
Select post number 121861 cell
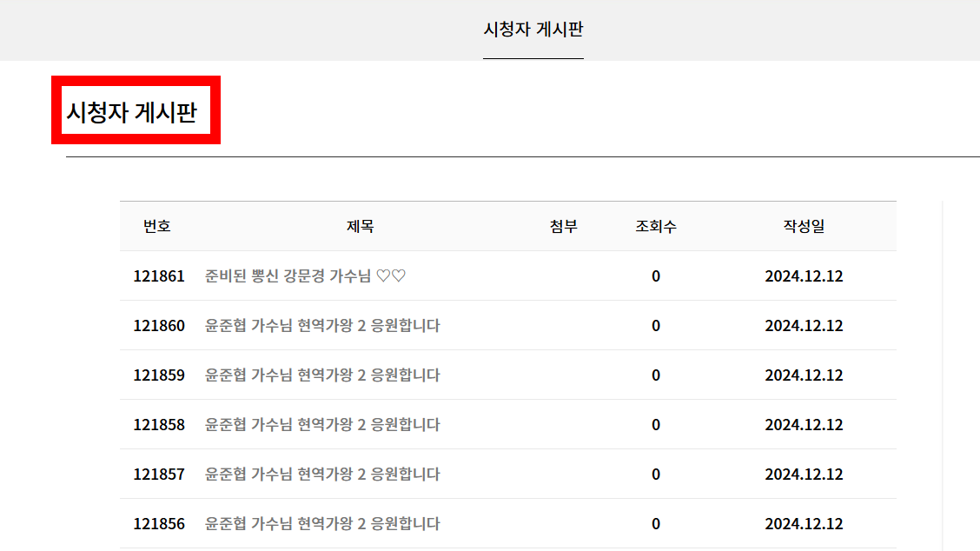(159, 275)
